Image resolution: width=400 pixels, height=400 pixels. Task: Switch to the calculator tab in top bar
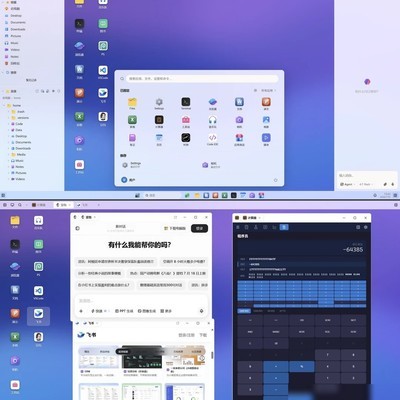pos(40,205)
